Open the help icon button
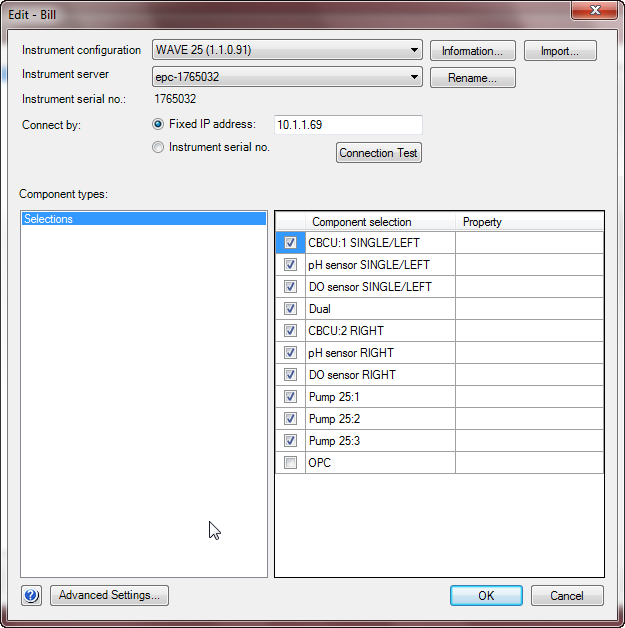Viewport: 625px width, 628px height. (31, 596)
